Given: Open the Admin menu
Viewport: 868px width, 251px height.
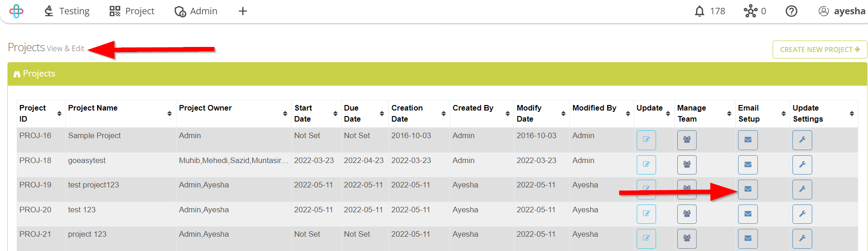Looking at the screenshot, I should [196, 11].
